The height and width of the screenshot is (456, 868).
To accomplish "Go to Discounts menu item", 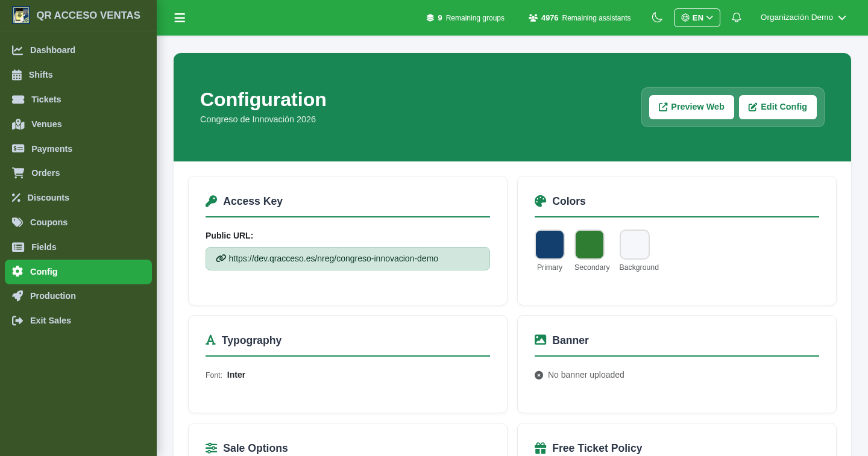I will pos(78,198).
